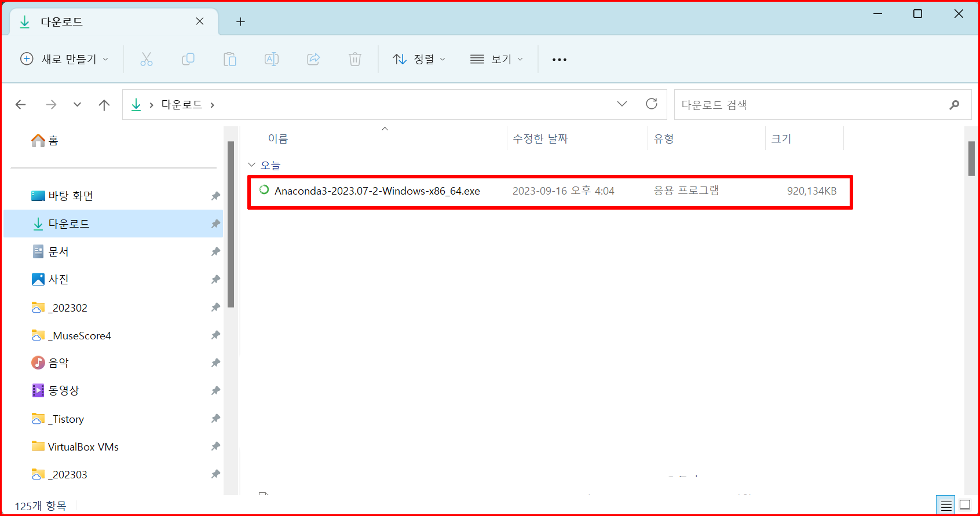Click pin icon next to 사진
Screen dimensions: 980x516
tap(215, 279)
